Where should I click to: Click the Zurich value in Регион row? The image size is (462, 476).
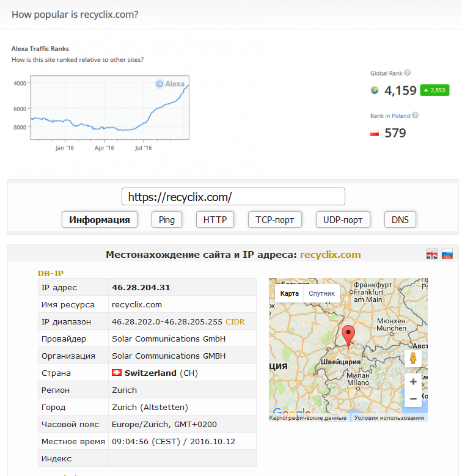(x=124, y=390)
